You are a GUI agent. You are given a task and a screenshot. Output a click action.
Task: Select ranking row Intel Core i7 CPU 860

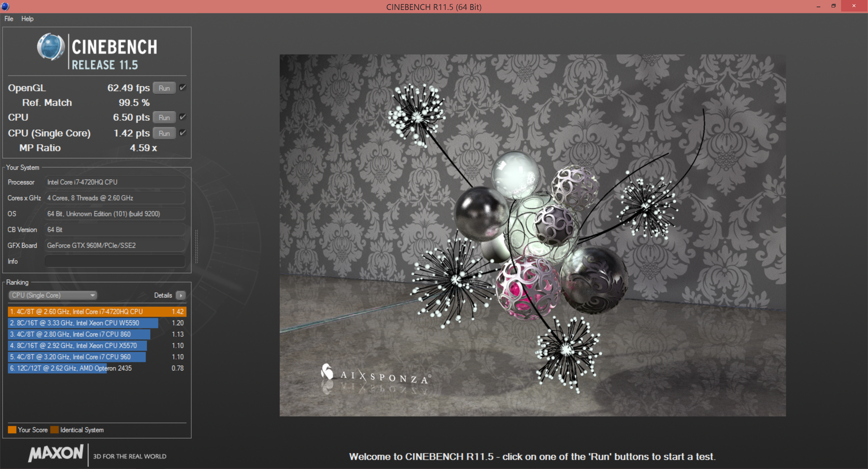point(97,334)
